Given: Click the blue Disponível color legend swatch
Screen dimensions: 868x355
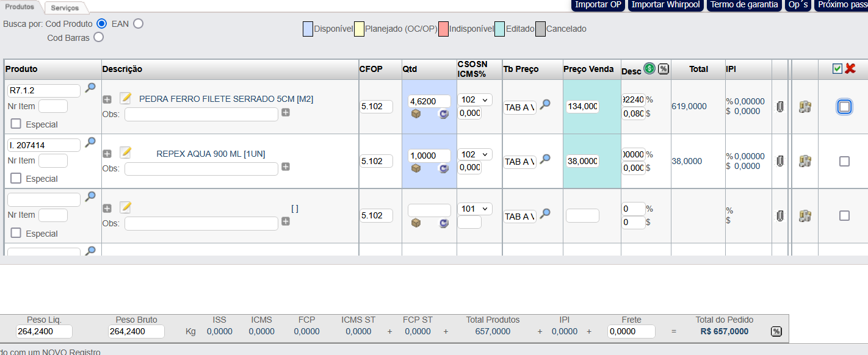Looking at the screenshot, I should [x=308, y=29].
